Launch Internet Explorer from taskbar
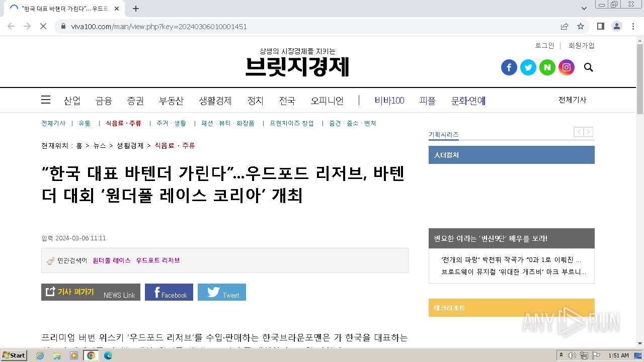This screenshot has height=362, width=644. coord(40,355)
